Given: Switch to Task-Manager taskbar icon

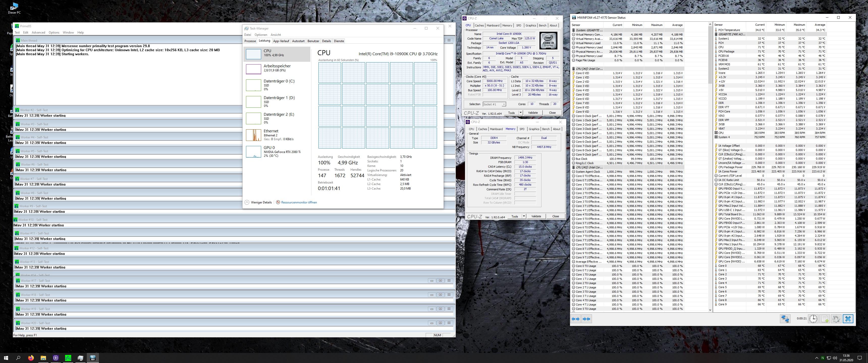Looking at the screenshot, I should pyautogui.click(x=80, y=358).
